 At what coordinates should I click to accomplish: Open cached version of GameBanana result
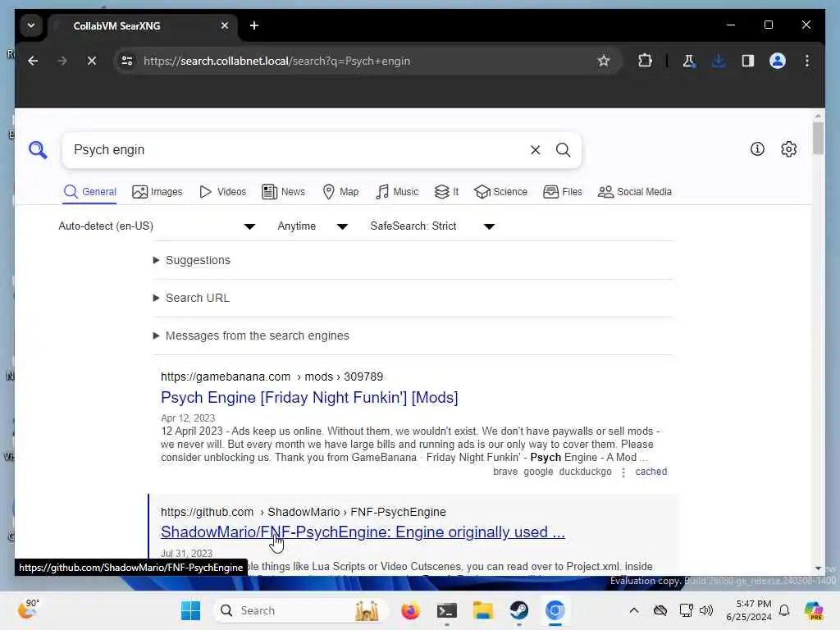click(651, 472)
